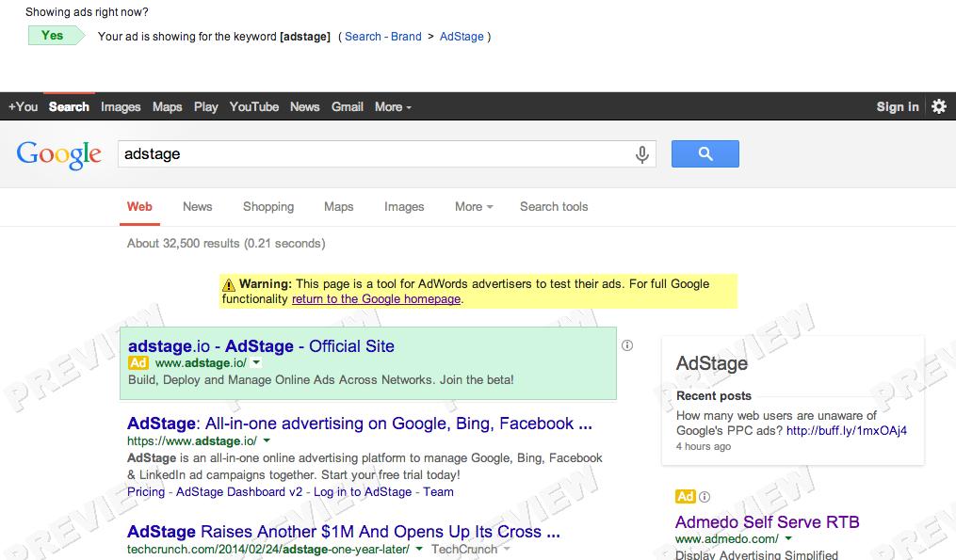Open Search tools options

[x=554, y=207]
